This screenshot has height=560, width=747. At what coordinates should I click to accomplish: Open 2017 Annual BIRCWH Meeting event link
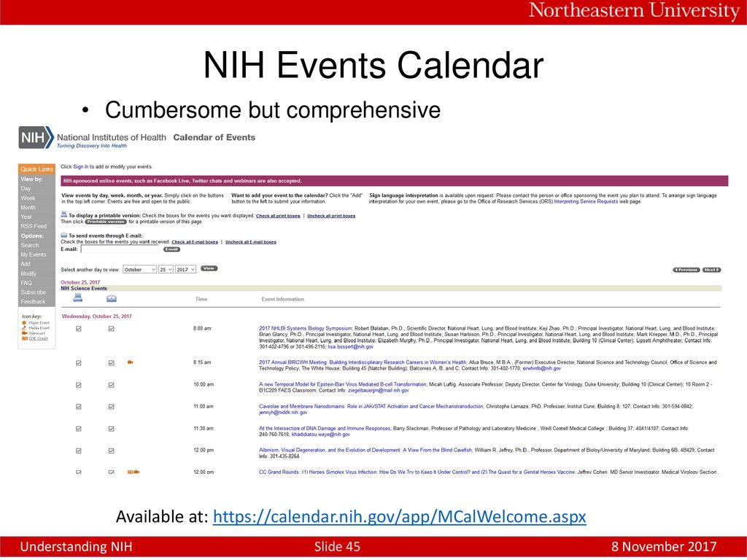363,362
